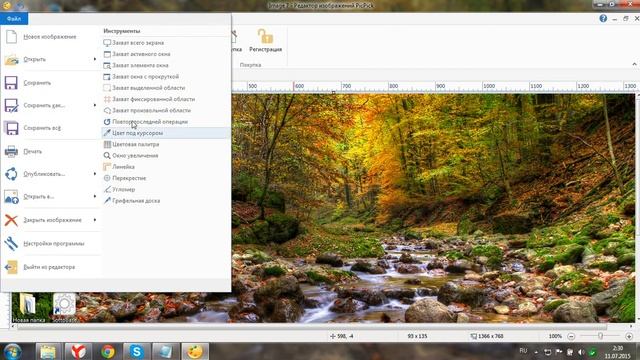The width and height of the screenshot is (640, 360).
Task: Choose Захват окна с прокруткой
Action: click(x=165, y=77)
